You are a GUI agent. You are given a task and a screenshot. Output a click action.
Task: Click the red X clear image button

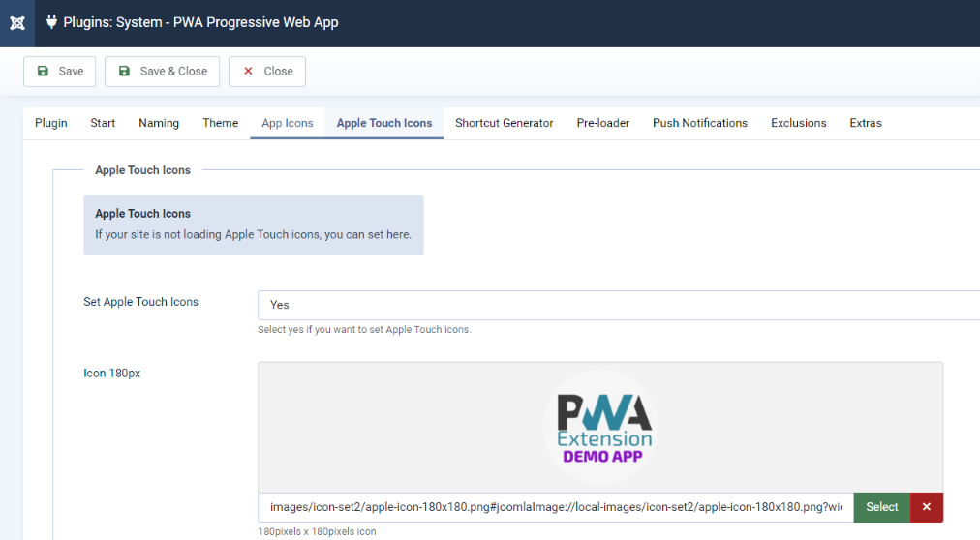click(x=926, y=507)
